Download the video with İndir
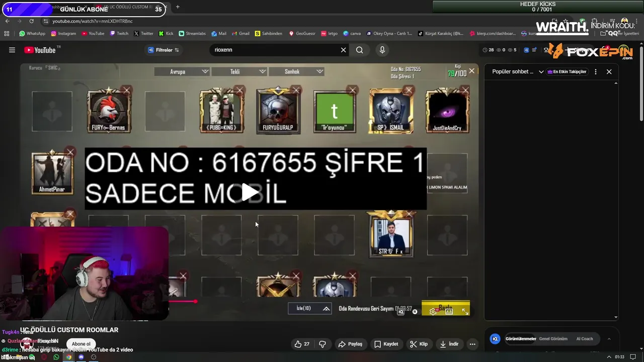 449,344
